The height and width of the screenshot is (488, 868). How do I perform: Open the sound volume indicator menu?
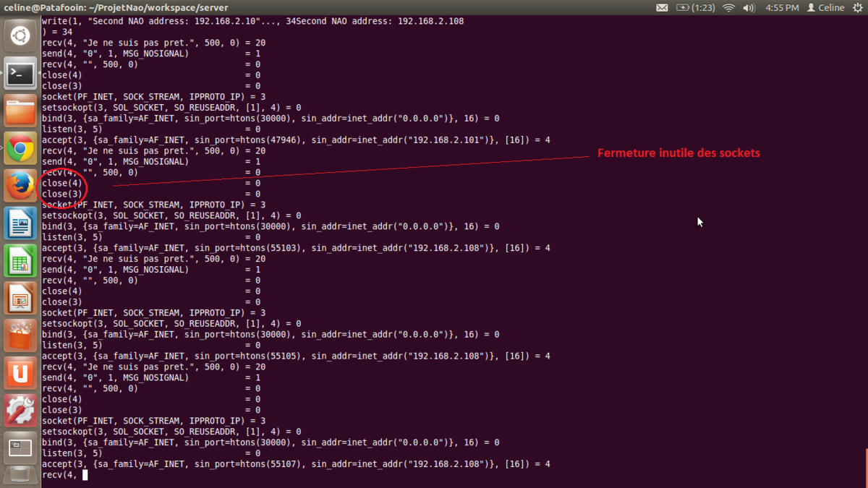click(749, 8)
